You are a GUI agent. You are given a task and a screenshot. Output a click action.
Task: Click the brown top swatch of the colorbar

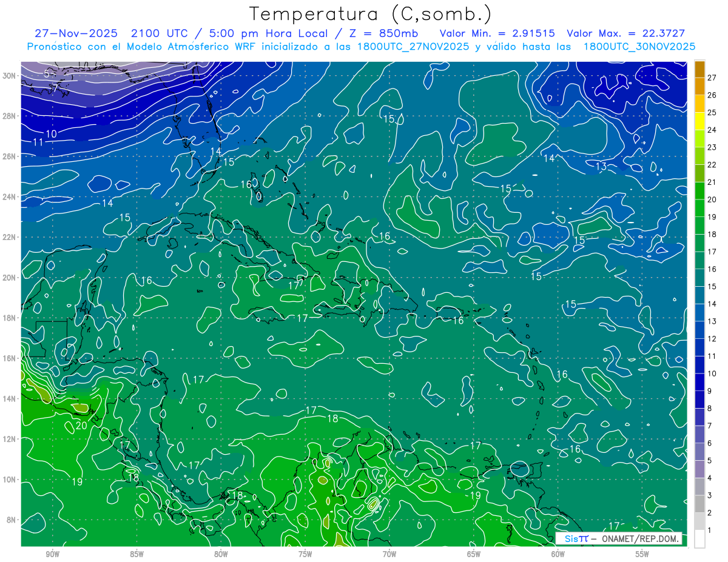pos(699,69)
